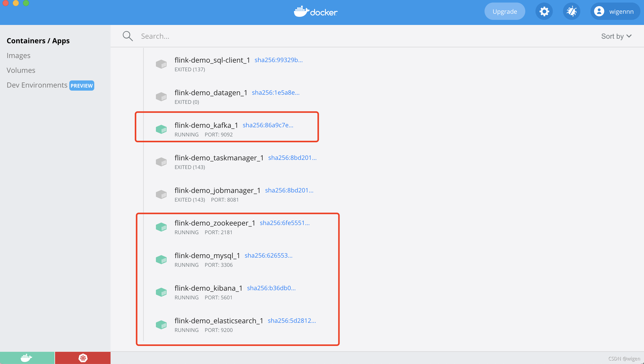Viewport: 644px width, 364px height.
Task: Click the Upgrade button
Action: pos(504,12)
